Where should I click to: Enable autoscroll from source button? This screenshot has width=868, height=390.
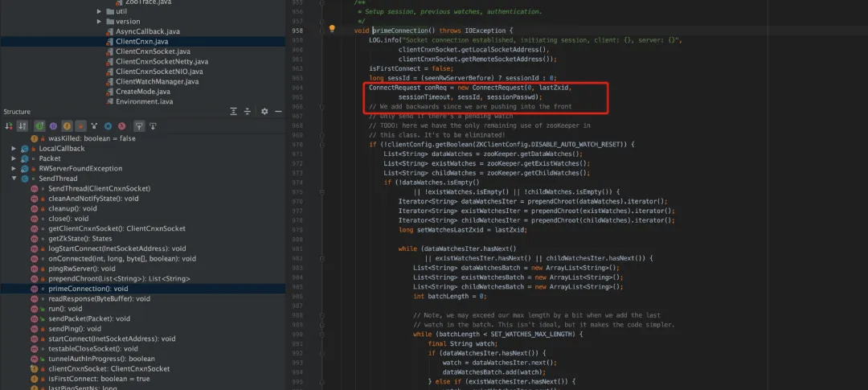click(153, 126)
